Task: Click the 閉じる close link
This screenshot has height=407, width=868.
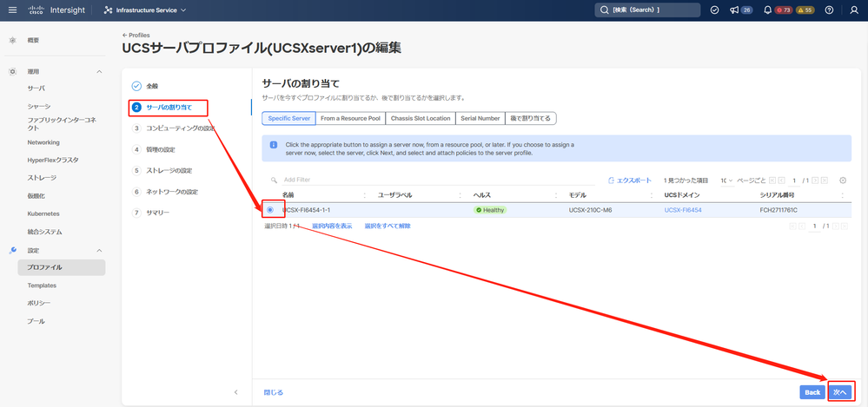Action: point(274,392)
